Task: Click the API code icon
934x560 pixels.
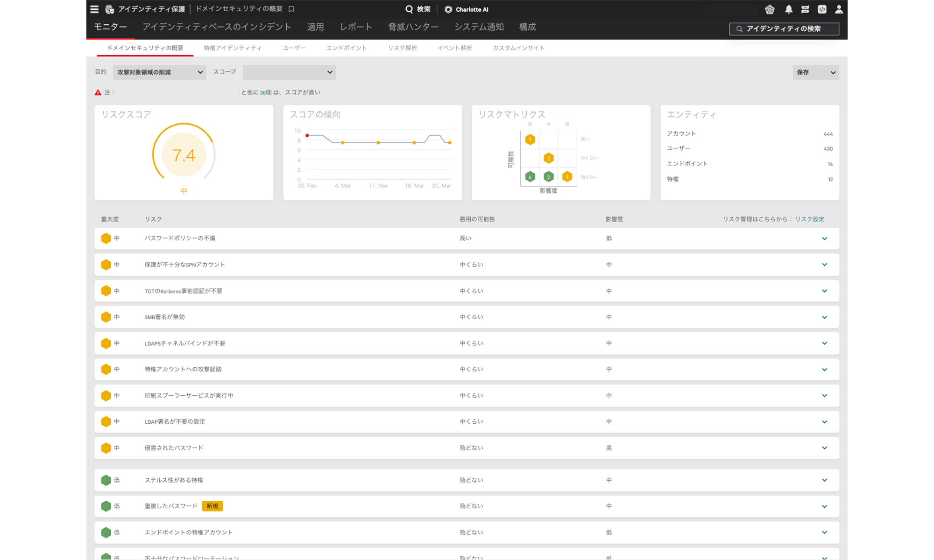Action: [x=822, y=9]
